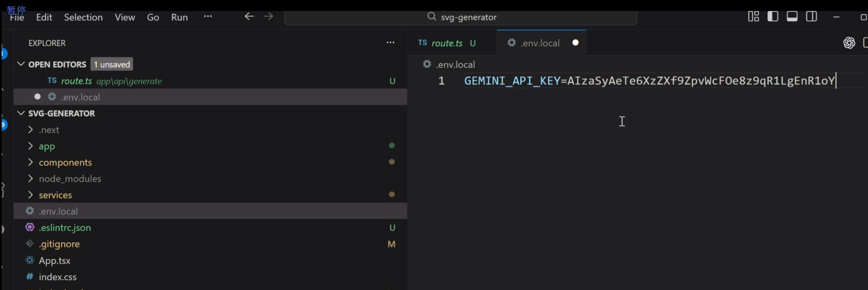Click the gear icon in the breadcrumb
This screenshot has width=868, height=290.
tap(427, 64)
